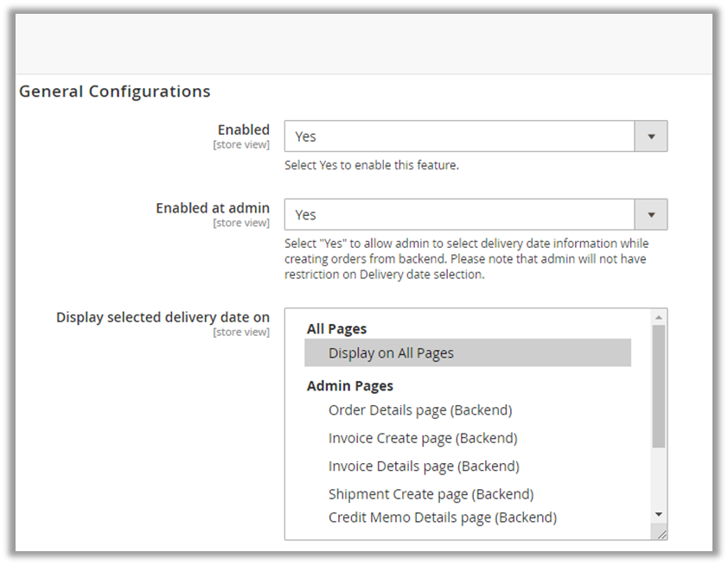Screen dimensions: 728x565
Task: Click the multiselect list scrollbar thumb
Action: coord(659,384)
